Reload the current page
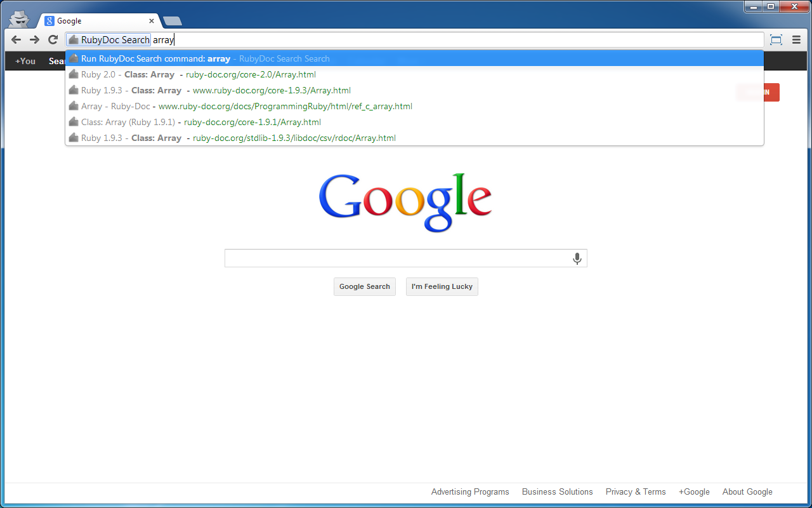The width and height of the screenshot is (812, 508). [x=53, y=39]
